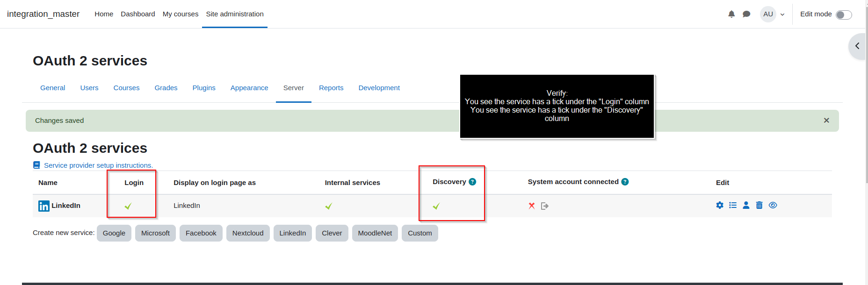
Task: Switch to the Reports tab
Action: point(331,88)
